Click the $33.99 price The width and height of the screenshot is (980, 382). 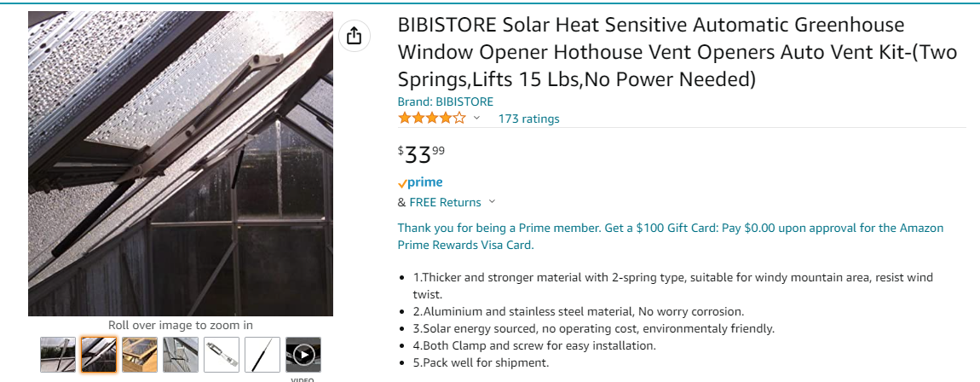(423, 154)
